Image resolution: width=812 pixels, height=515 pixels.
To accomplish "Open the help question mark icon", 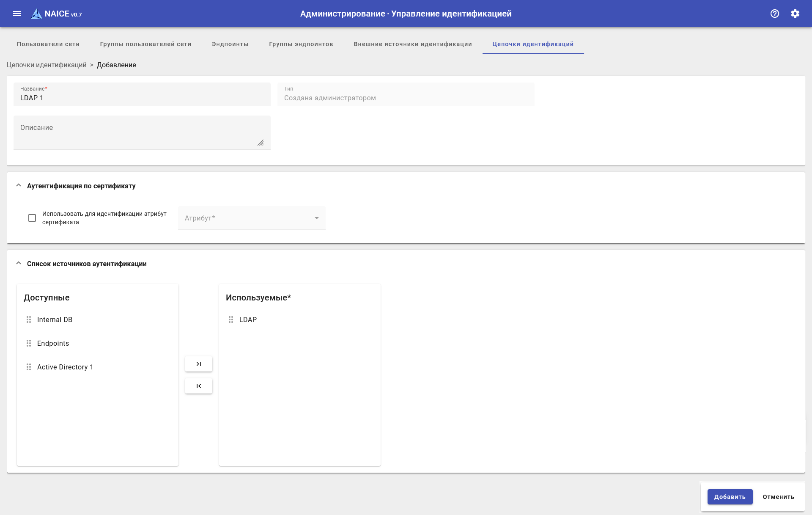I will 774,14.
